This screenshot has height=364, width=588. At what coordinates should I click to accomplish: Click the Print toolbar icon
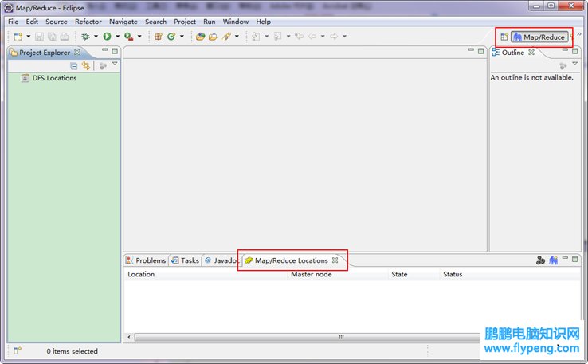pyautogui.click(x=65, y=37)
